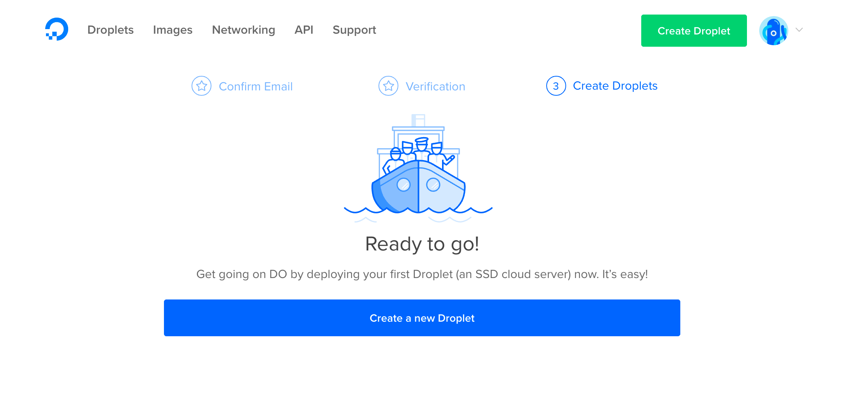The image size is (868, 409).
Task: Click the Ready to go! heading
Action: coord(422,244)
